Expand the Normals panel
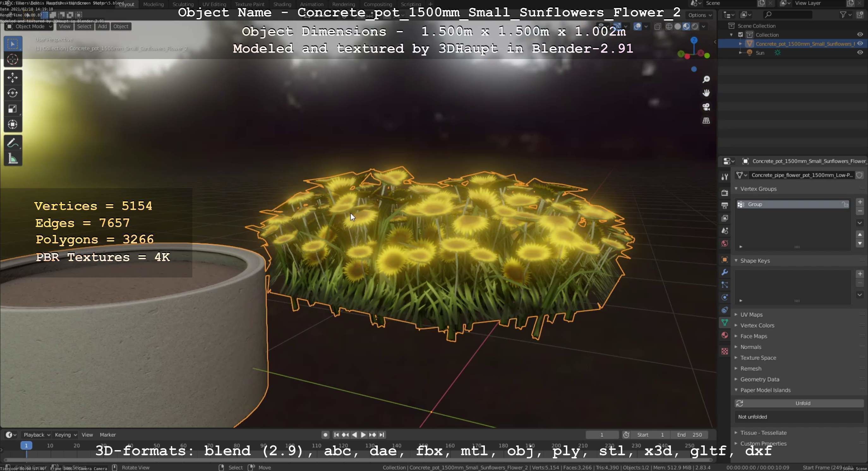Image resolution: width=868 pixels, height=471 pixels. pyautogui.click(x=736, y=347)
